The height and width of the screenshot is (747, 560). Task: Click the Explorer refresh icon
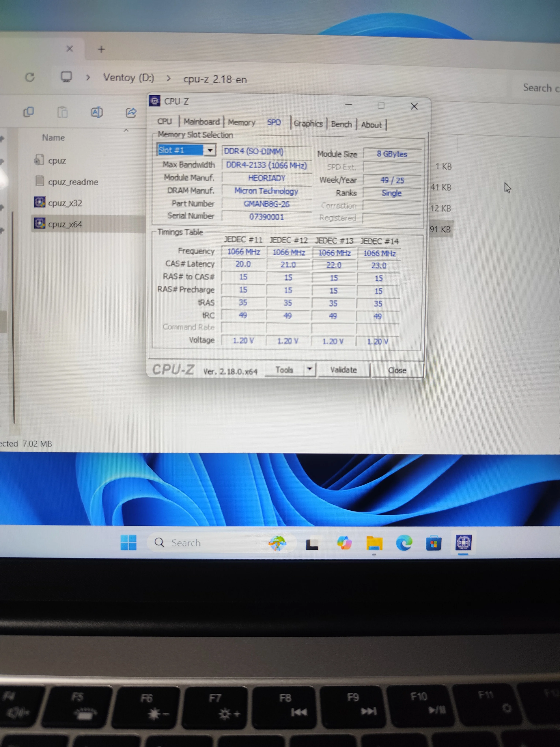(x=30, y=77)
